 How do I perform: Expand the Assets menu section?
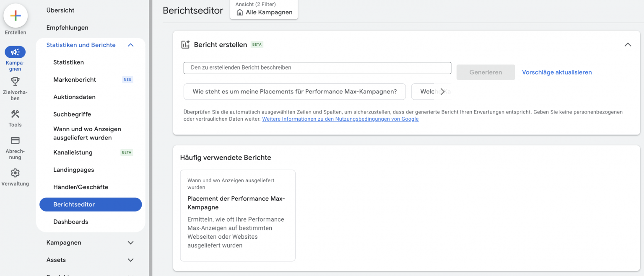[130, 260]
